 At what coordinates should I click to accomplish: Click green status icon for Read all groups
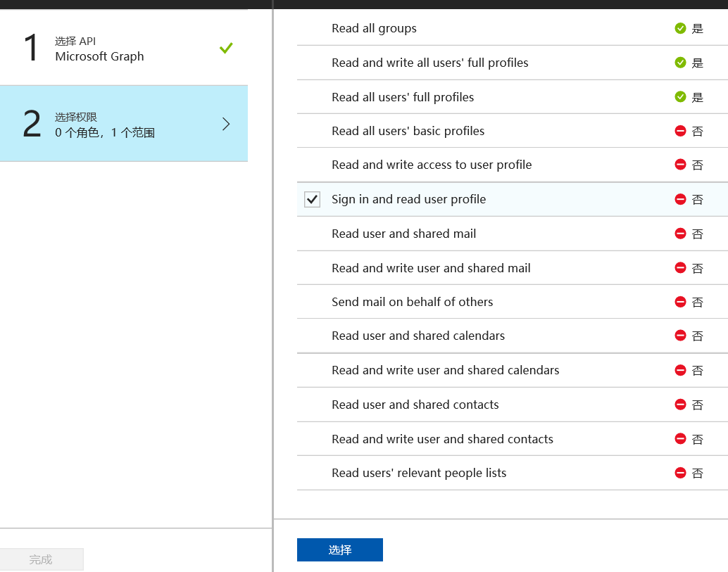tap(680, 29)
